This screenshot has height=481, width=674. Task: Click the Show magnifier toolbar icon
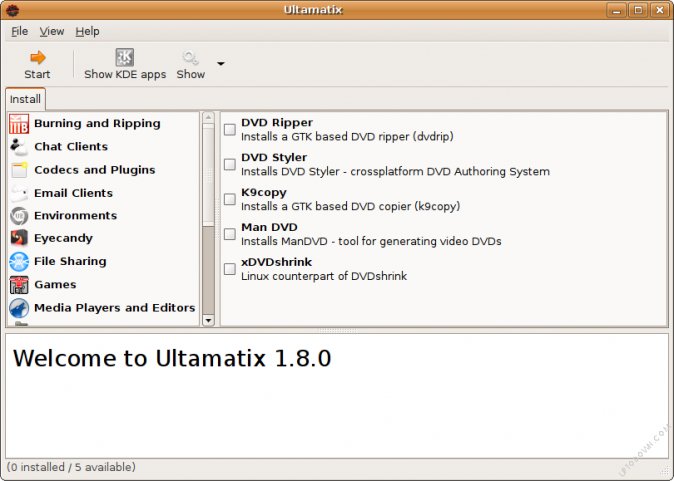tap(190, 58)
